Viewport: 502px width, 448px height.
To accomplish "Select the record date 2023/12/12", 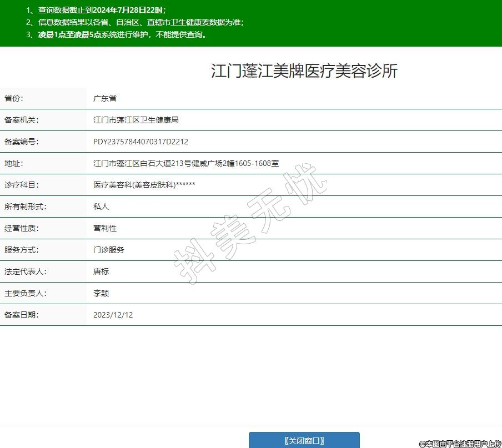I will (113, 315).
